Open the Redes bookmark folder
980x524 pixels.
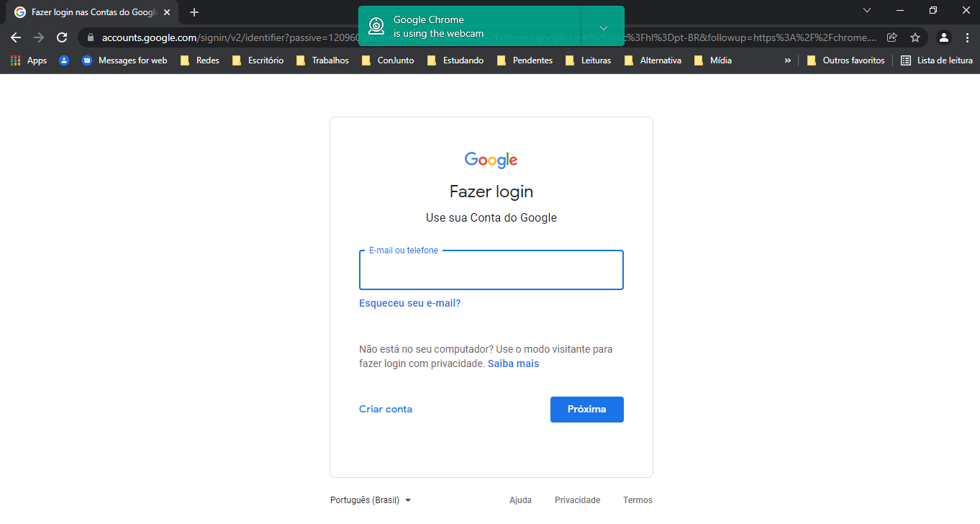[x=200, y=60]
